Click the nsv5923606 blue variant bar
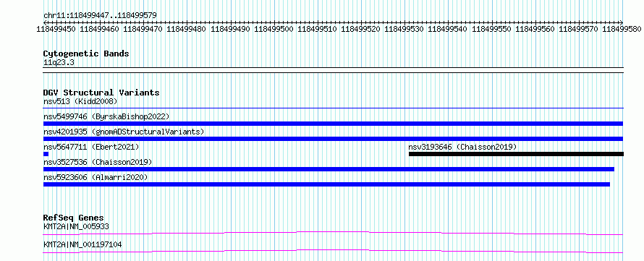 pyautogui.click(x=326, y=184)
